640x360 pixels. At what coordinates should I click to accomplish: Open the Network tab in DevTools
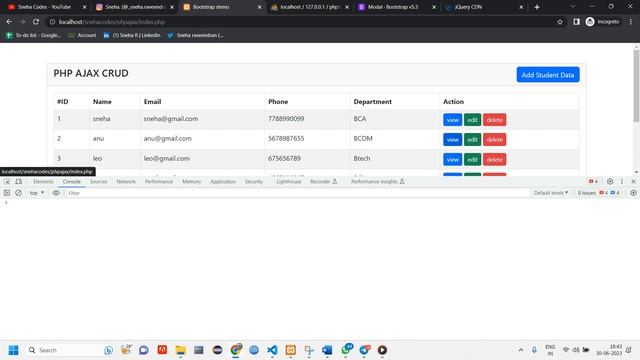click(x=126, y=182)
